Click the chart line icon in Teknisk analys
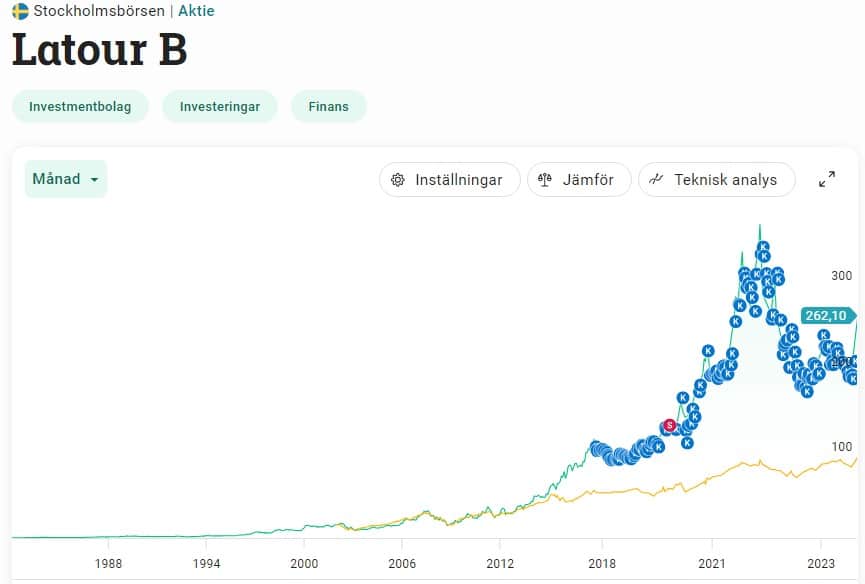This screenshot has width=865, height=584. coord(656,180)
